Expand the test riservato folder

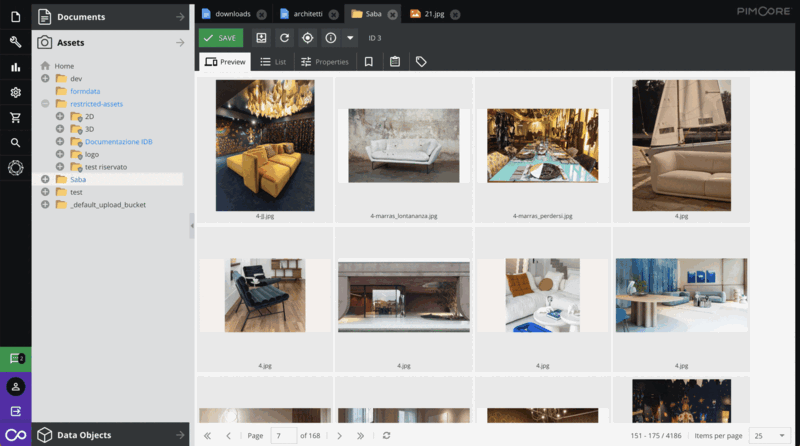pos(60,167)
